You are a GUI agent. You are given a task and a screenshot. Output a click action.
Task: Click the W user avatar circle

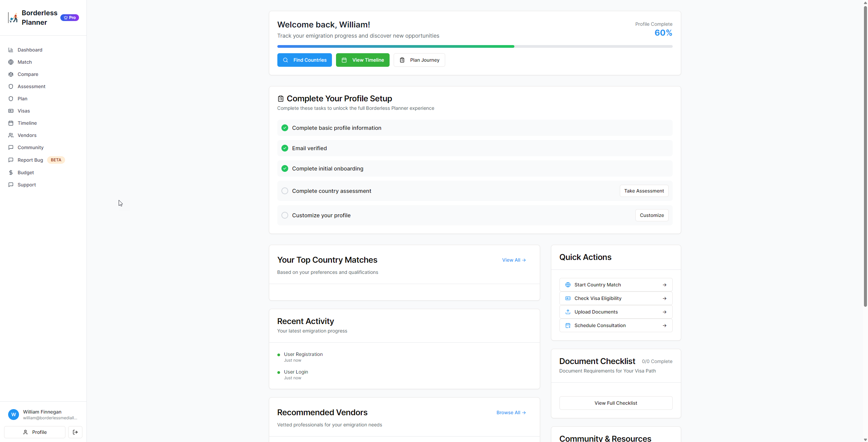tap(14, 414)
